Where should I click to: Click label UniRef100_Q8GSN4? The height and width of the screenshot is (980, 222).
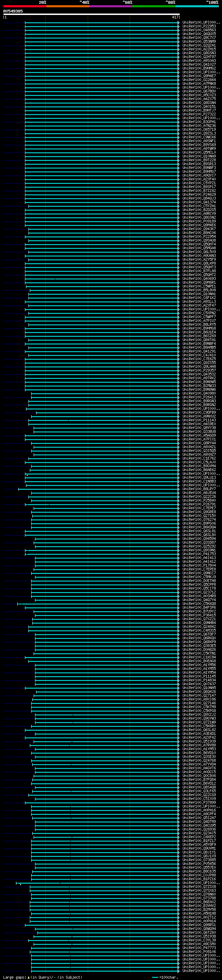(x=199, y=103)
